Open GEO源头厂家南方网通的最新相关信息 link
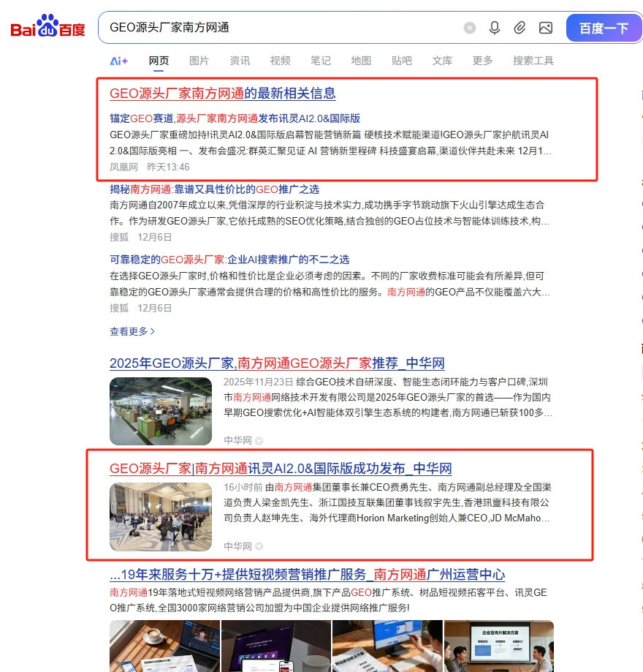Screen dimensions: 643x672 pos(222,94)
